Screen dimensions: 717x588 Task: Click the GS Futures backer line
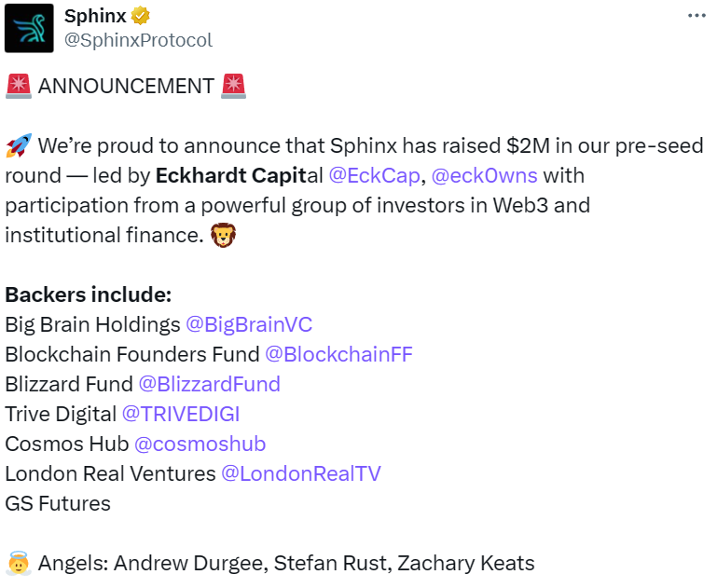58,503
